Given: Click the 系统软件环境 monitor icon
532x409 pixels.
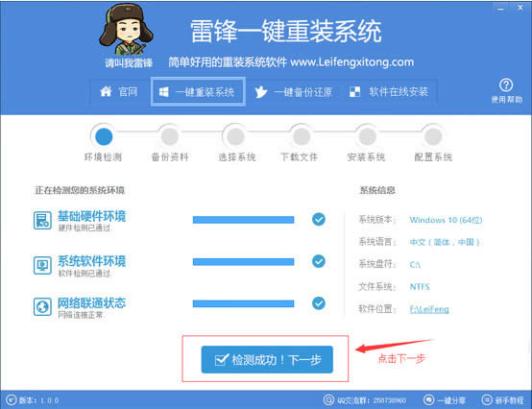Looking at the screenshot, I should [x=42, y=265].
